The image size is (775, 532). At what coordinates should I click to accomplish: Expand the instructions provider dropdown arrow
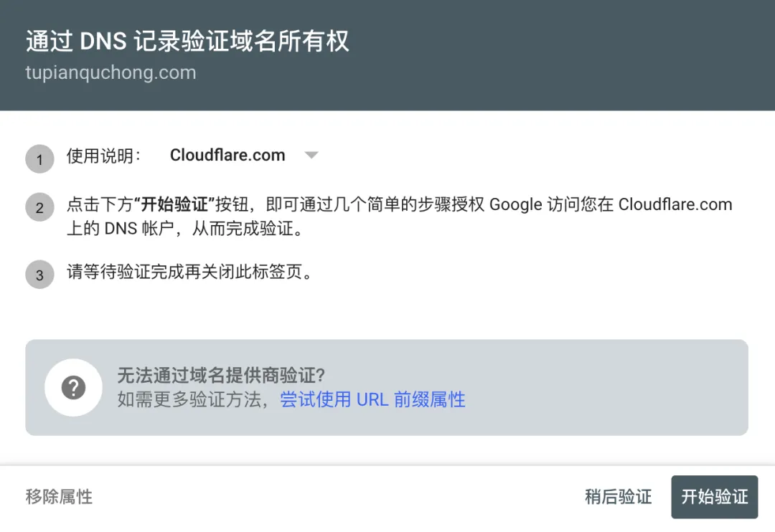pyautogui.click(x=311, y=155)
